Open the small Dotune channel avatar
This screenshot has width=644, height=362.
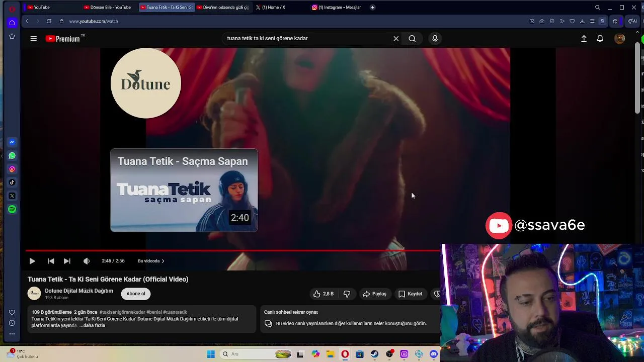[x=34, y=294]
